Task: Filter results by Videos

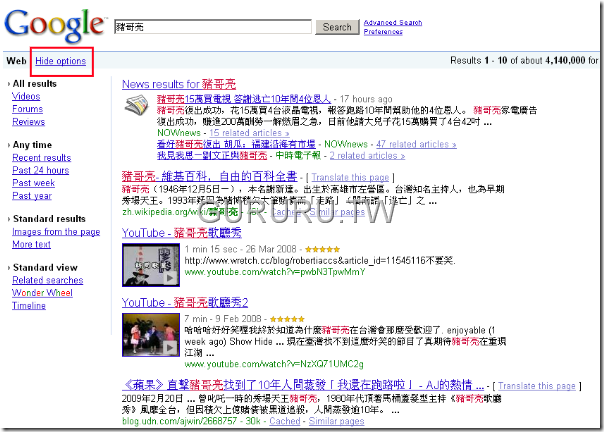Action: tap(26, 96)
